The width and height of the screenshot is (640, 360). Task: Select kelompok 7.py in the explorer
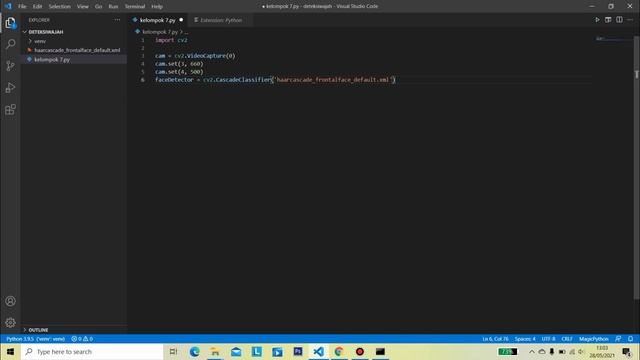[x=52, y=60]
